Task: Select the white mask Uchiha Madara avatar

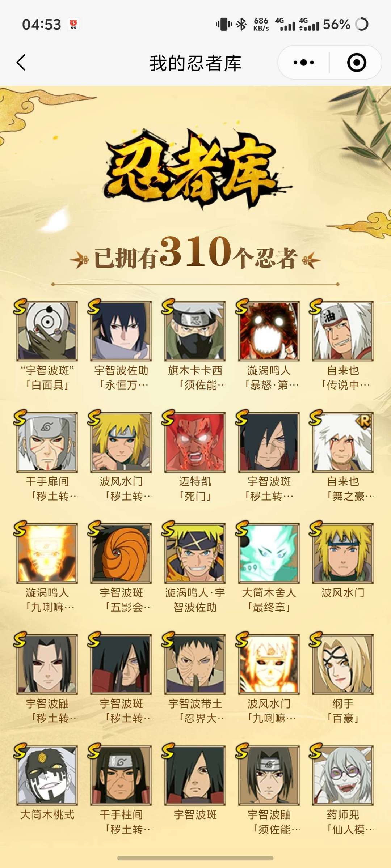Action: coord(47,331)
